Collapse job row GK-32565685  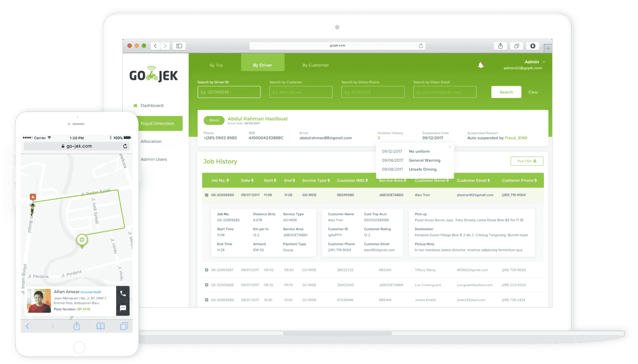(x=207, y=195)
